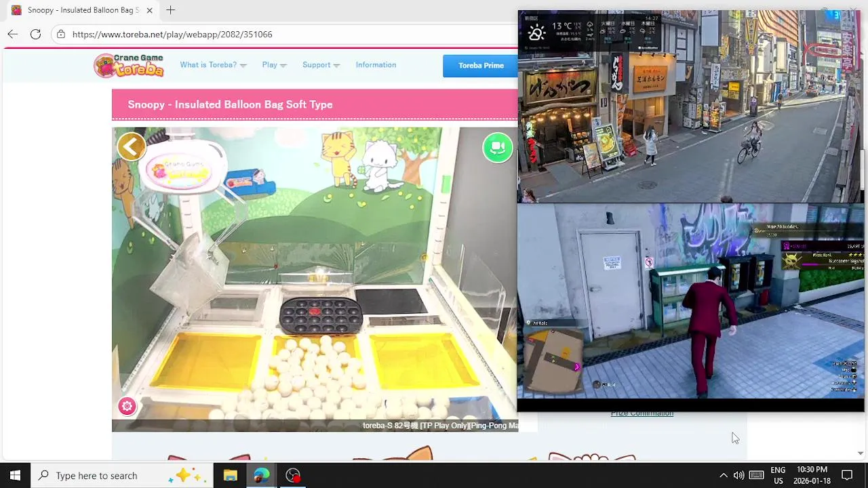Click the Prize Confirmation link
The width and height of the screenshot is (868, 488).
642,413
